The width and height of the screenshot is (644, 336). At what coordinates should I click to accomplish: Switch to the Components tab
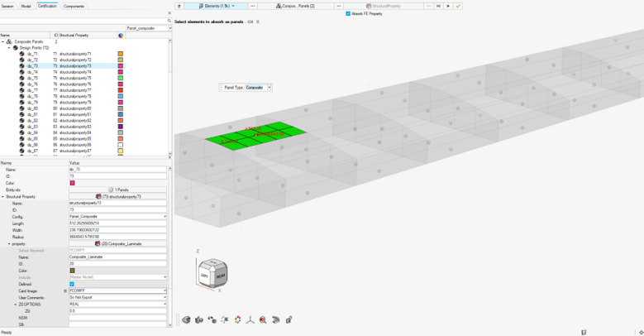[x=74, y=6]
